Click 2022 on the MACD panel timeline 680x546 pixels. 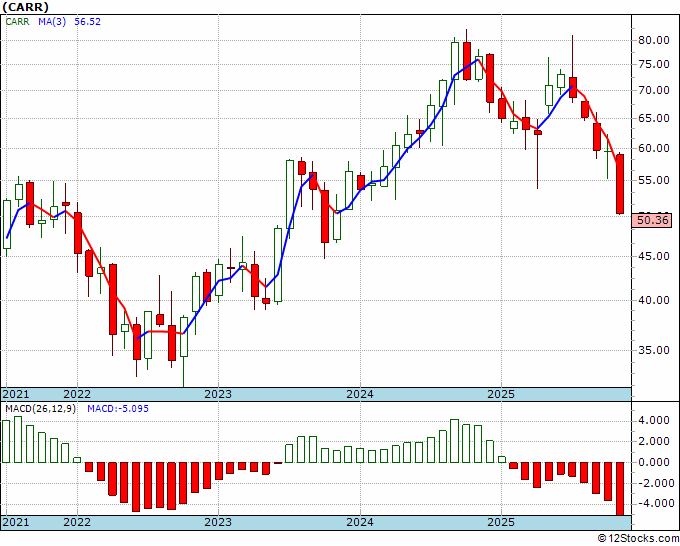click(x=77, y=522)
